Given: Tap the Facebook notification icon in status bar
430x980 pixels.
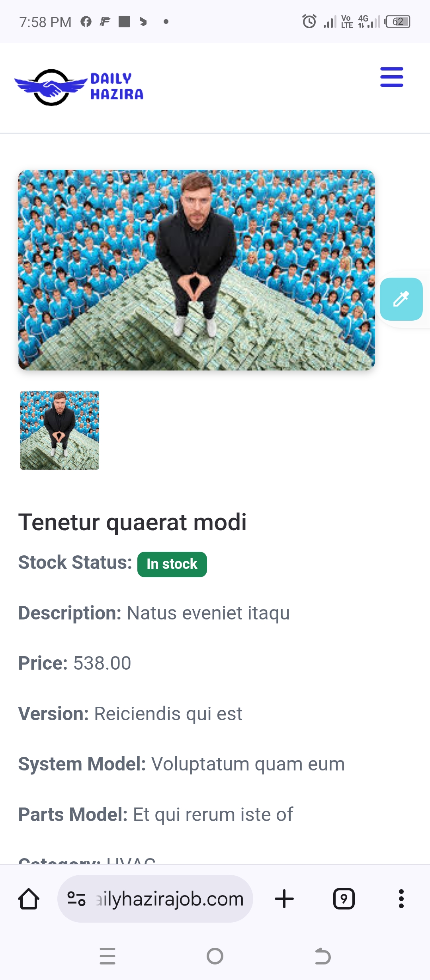Looking at the screenshot, I should coord(86,22).
